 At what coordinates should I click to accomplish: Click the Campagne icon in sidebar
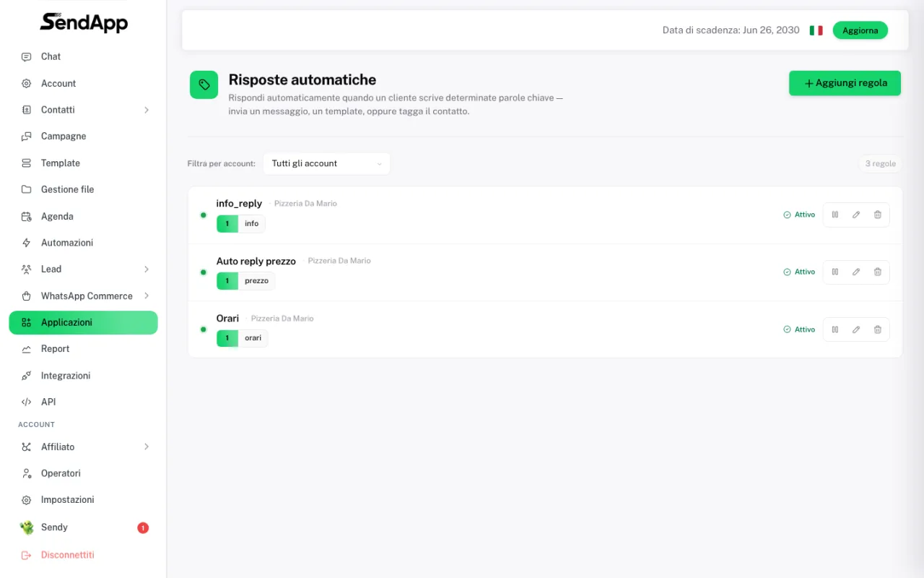coord(27,136)
